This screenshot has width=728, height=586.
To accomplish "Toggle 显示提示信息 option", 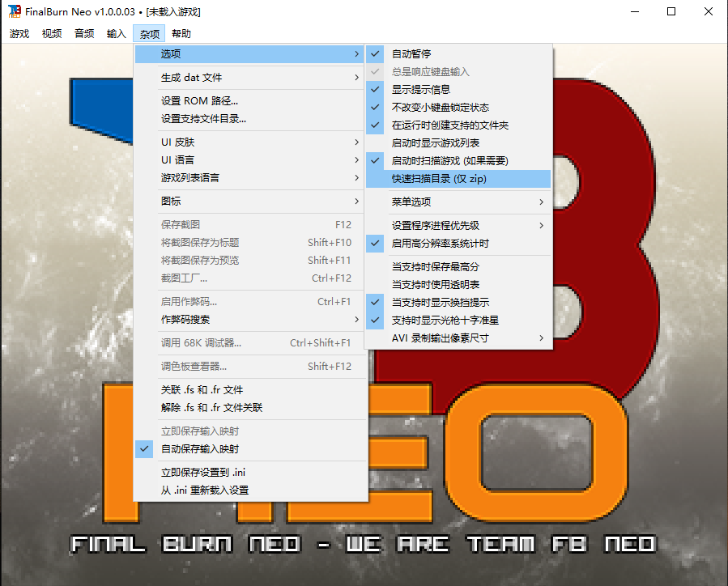I will pyautogui.click(x=458, y=90).
